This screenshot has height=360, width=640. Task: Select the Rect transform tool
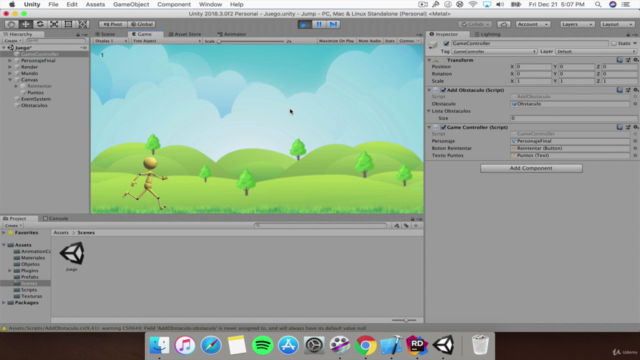coord(68,24)
